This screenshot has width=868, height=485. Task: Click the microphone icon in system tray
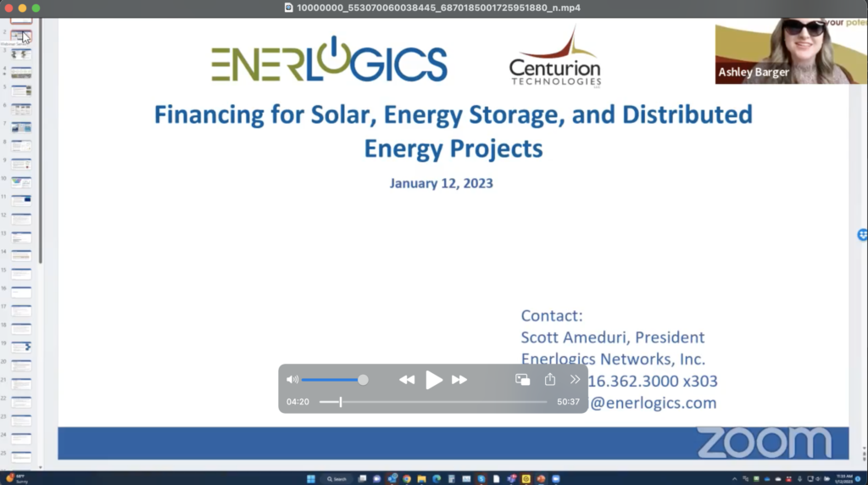[x=800, y=479]
